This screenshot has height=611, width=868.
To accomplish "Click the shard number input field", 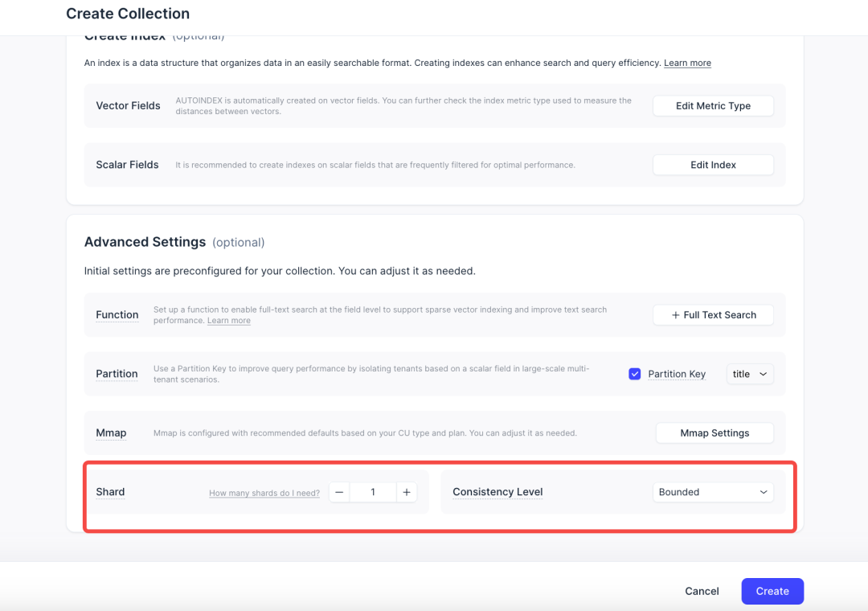I will click(373, 492).
